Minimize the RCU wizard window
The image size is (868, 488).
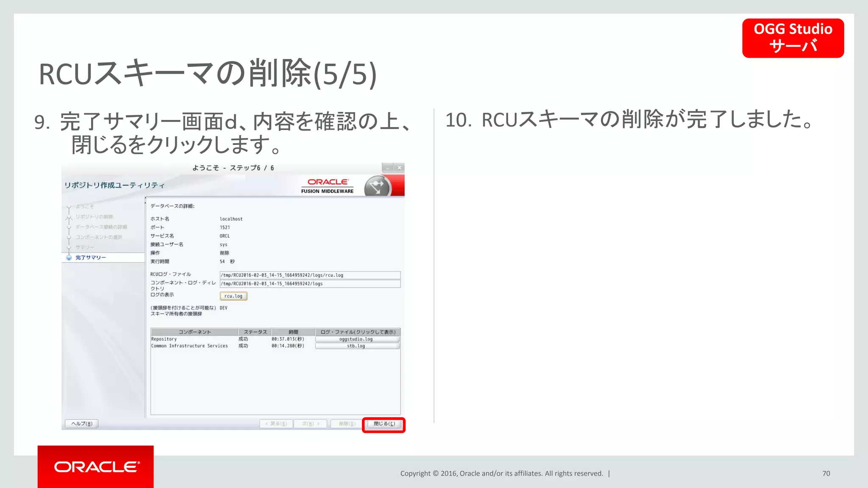pyautogui.click(x=387, y=168)
